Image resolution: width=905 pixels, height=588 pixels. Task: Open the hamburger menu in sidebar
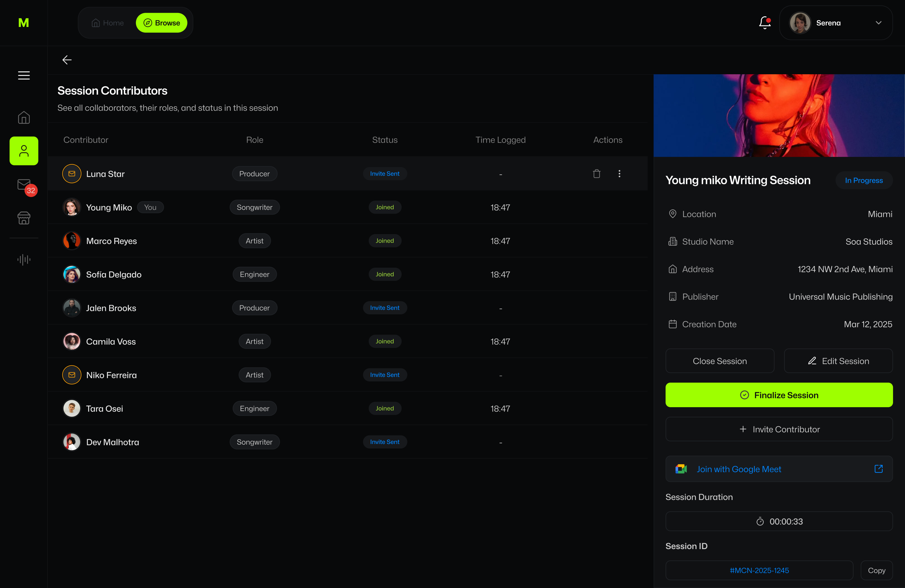point(24,75)
